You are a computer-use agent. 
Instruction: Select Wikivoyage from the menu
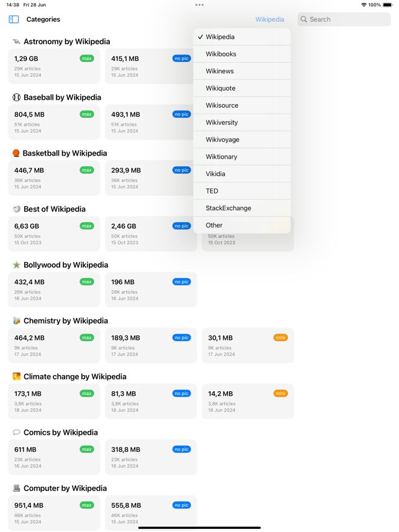(241, 140)
